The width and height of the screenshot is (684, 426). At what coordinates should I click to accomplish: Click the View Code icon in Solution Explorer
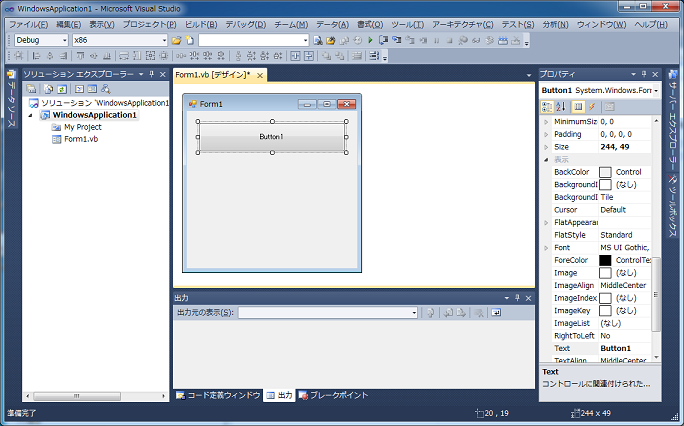79,89
